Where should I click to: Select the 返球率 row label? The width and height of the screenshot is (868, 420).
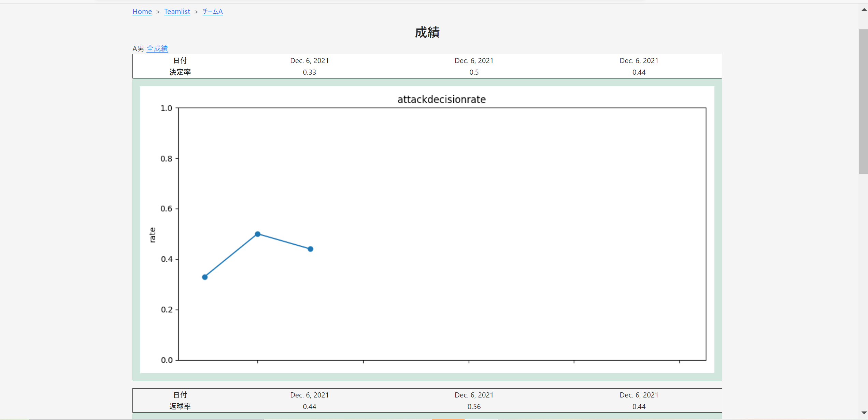pyautogui.click(x=180, y=406)
